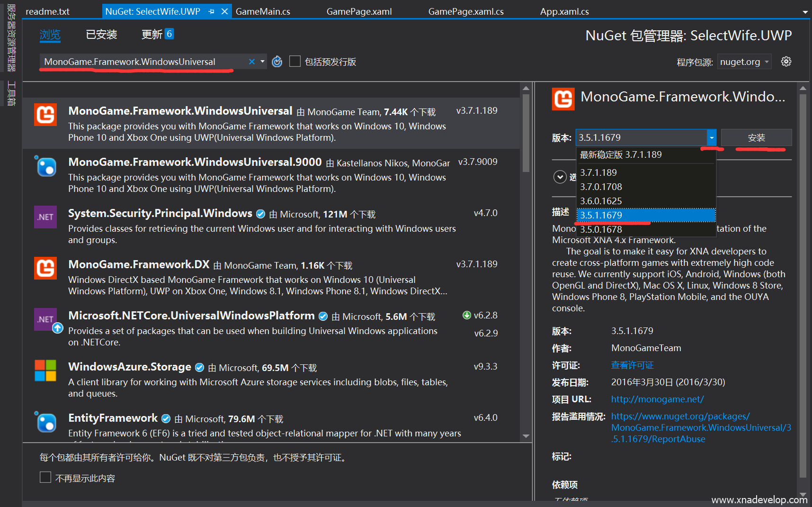Open NuGet settings gear icon

click(x=786, y=62)
